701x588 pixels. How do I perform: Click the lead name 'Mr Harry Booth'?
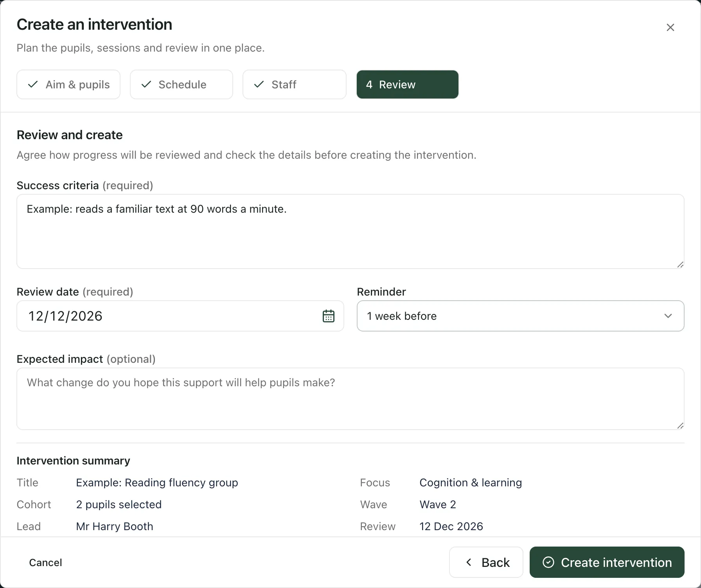(x=114, y=526)
